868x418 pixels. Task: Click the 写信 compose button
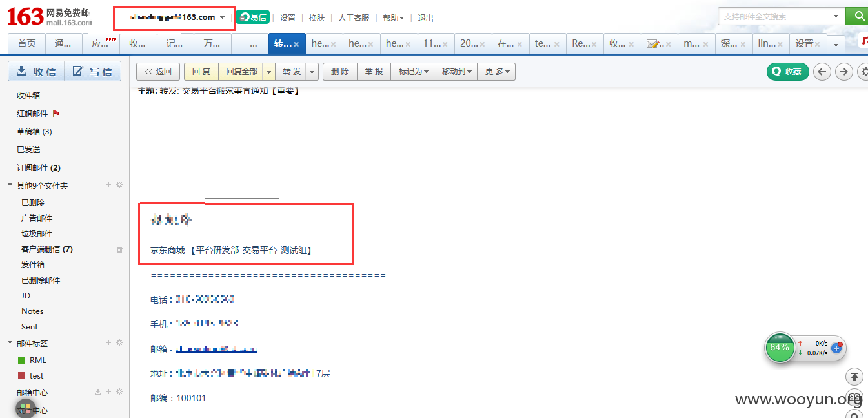[93, 71]
